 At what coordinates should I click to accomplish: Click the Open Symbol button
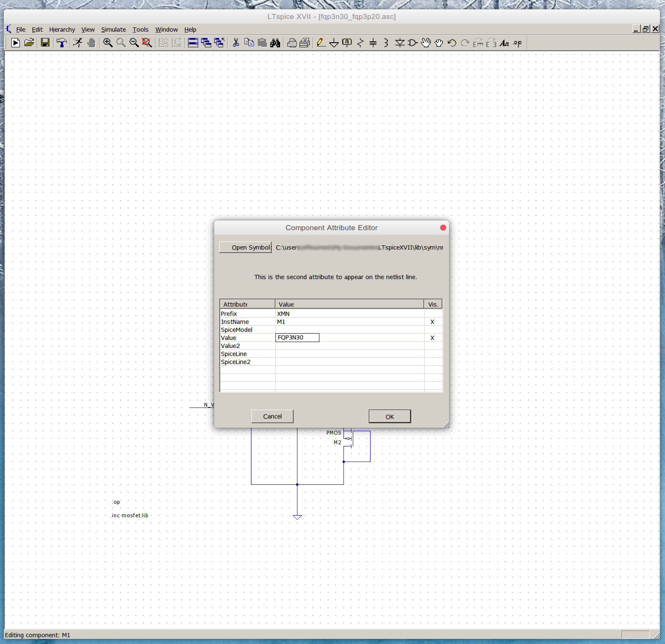pos(245,247)
